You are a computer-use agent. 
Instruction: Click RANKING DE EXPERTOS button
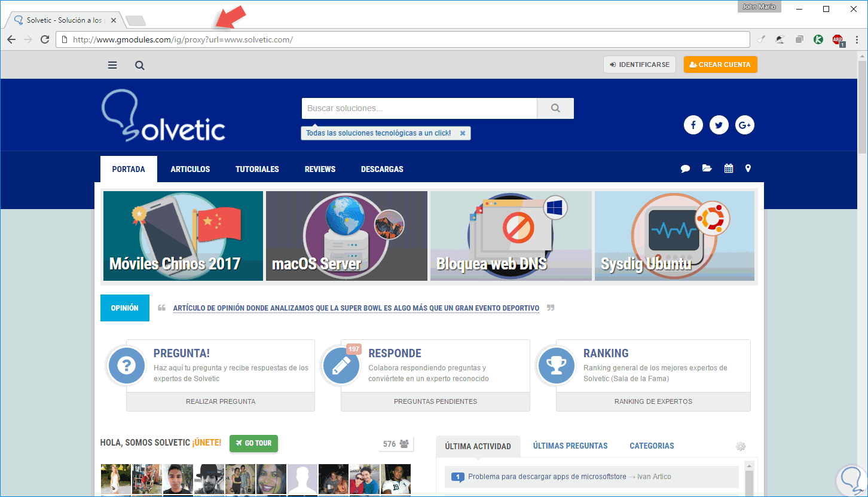click(653, 401)
